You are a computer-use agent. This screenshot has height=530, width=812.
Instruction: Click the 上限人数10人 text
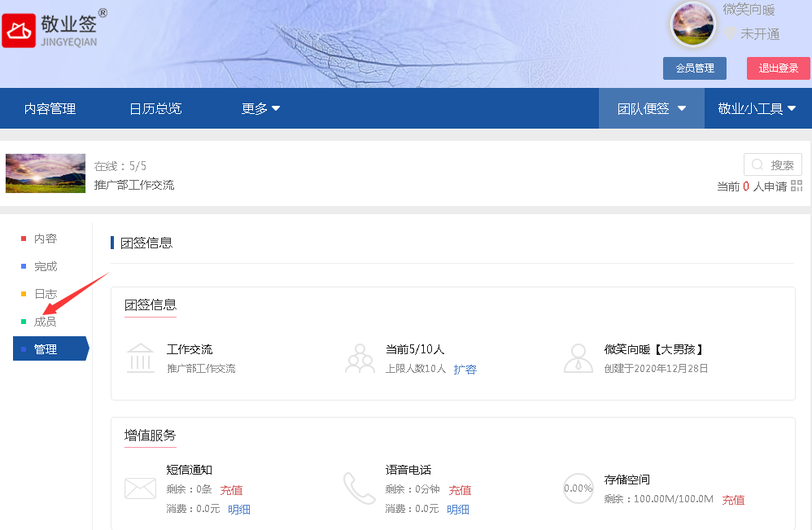(x=415, y=368)
